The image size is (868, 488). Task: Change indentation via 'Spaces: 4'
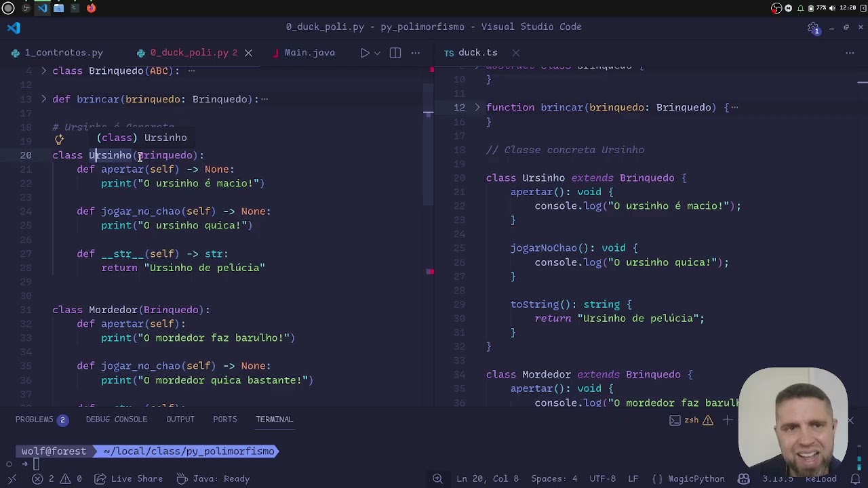pos(554,479)
